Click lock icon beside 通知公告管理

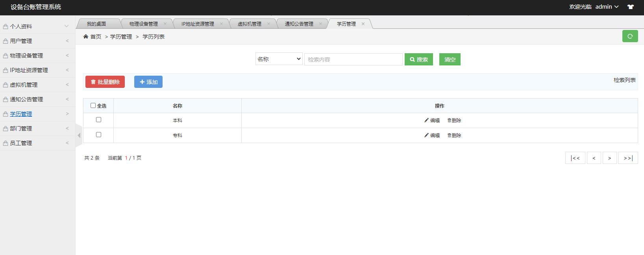pos(6,99)
